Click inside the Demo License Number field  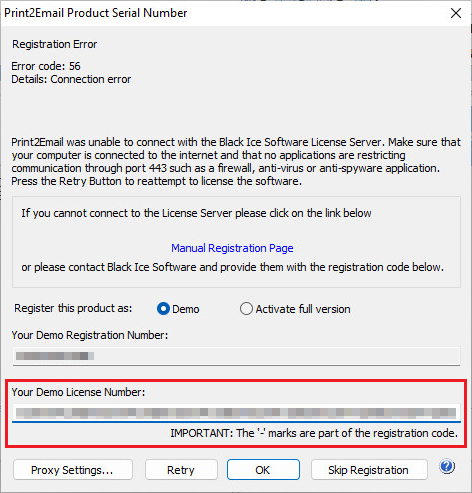(x=236, y=413)
